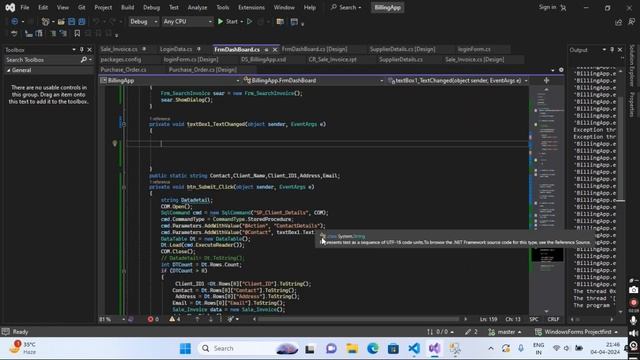Open the File menu
Screen dimensions: 640x360
tap(24, 7)
